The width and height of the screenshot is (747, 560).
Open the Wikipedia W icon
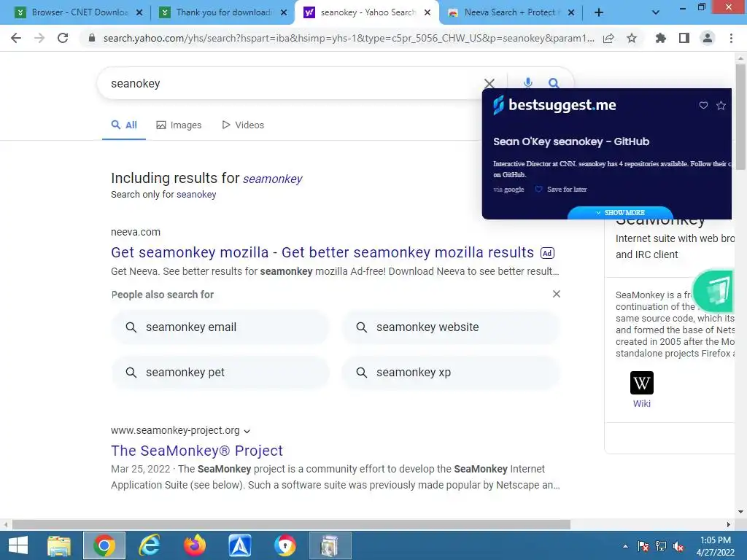642,383
